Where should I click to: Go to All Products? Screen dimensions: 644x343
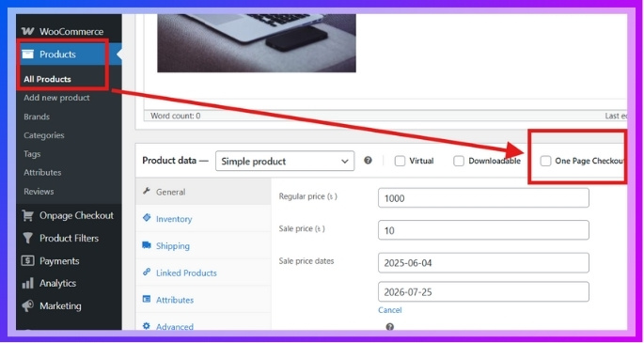coord(47,79)
